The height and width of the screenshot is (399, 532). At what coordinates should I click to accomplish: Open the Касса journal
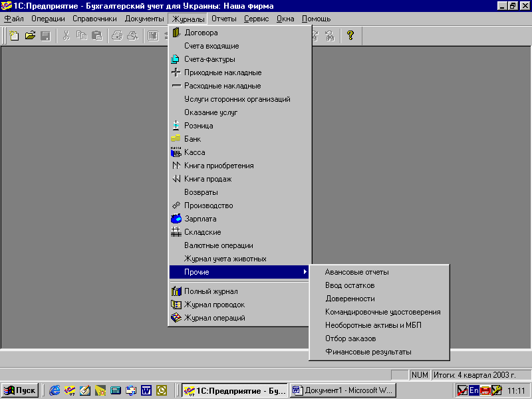[239, 152]
